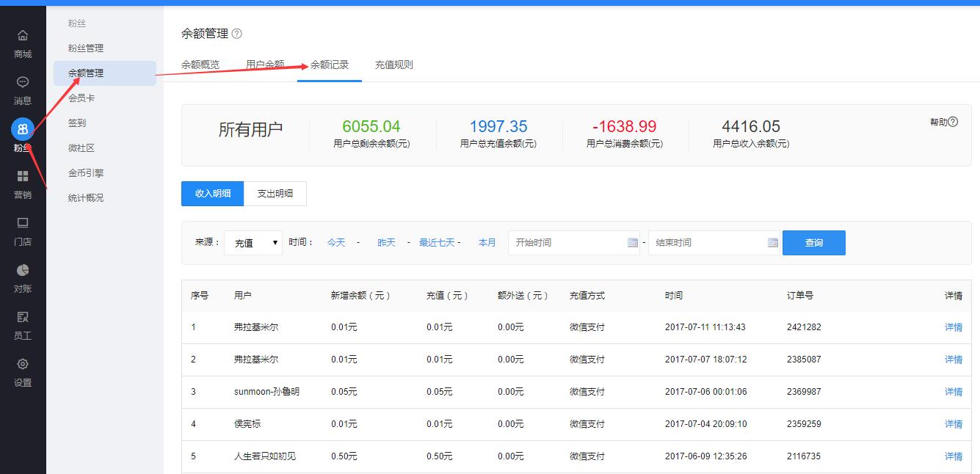Select the 粉丝 fans icon
The image size is (980, 474).
tap(23, 130)
